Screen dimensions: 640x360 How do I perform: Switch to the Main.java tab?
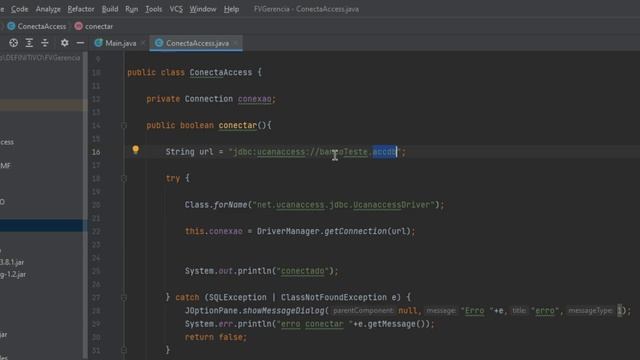(120, 43)
